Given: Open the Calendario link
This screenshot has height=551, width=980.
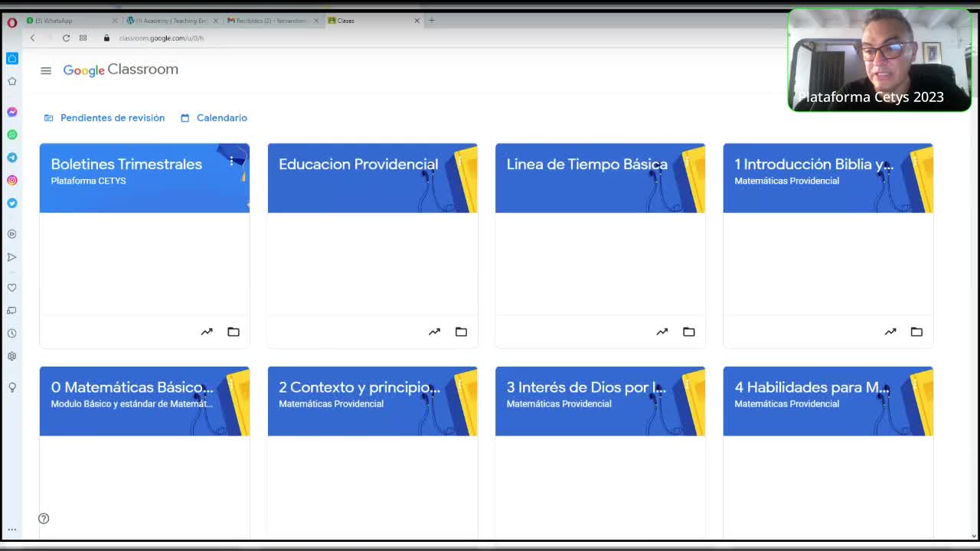Looking at the screenshot, I should 214,118.
